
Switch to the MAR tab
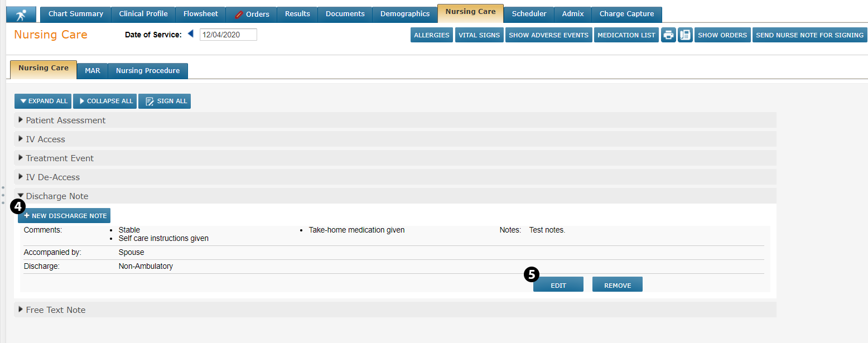coord(92,71)
